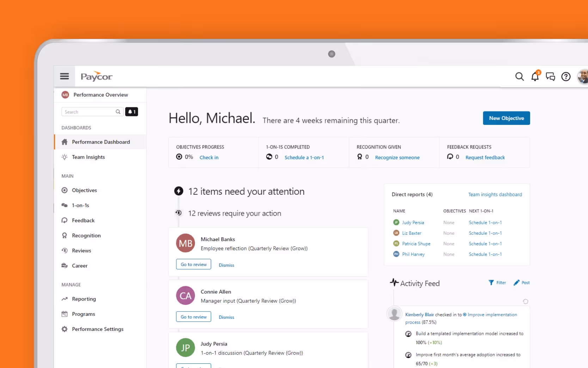Open Liz Baxter in direct reports
588x368 pixels.
(412, 233)
